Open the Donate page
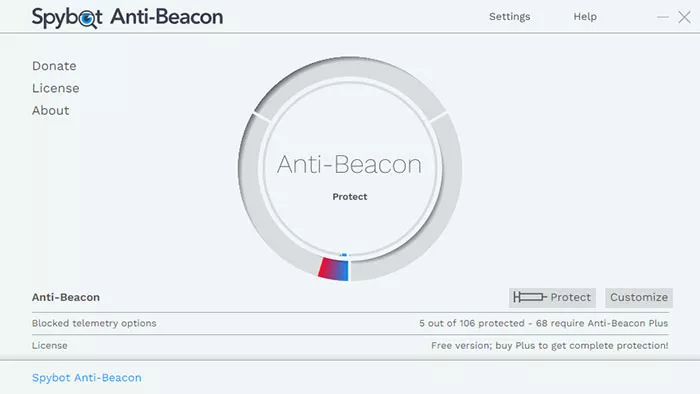 pos(54,66)
